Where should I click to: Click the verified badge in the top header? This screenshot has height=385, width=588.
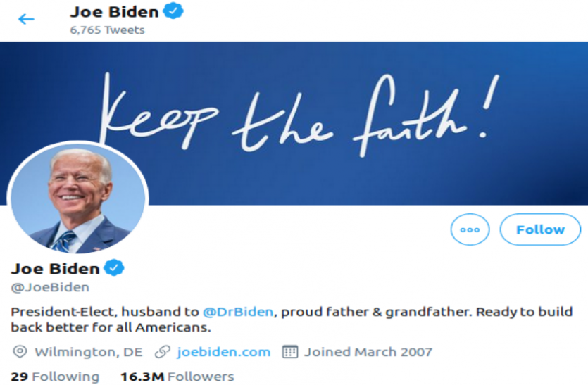point(175,11)
